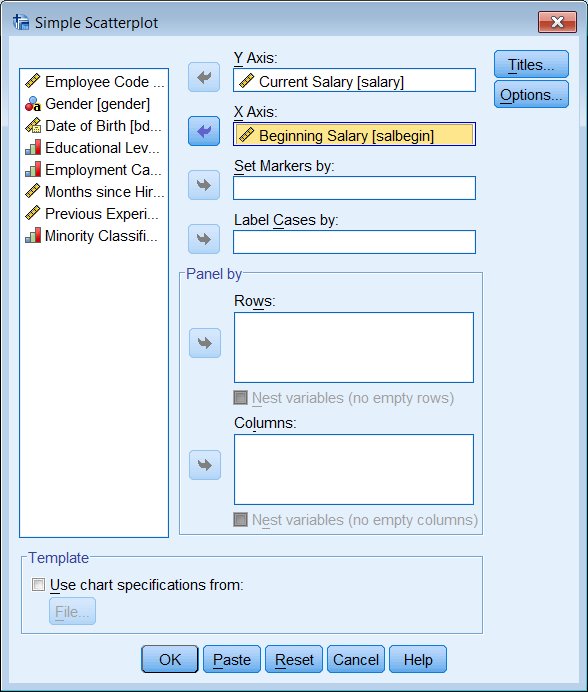Click the bar icon for Minority Classification
The image size is (588, 692).
point(33,235)
